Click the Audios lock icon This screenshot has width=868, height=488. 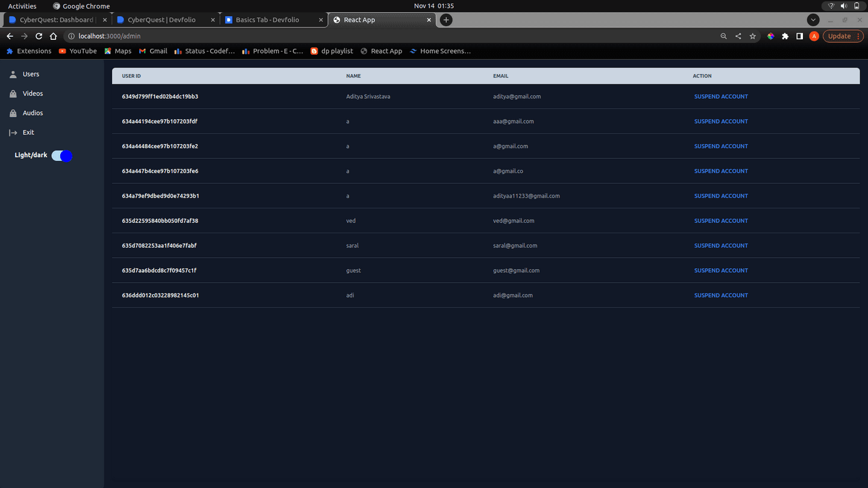pyautogui.click(x=13, y=113)
